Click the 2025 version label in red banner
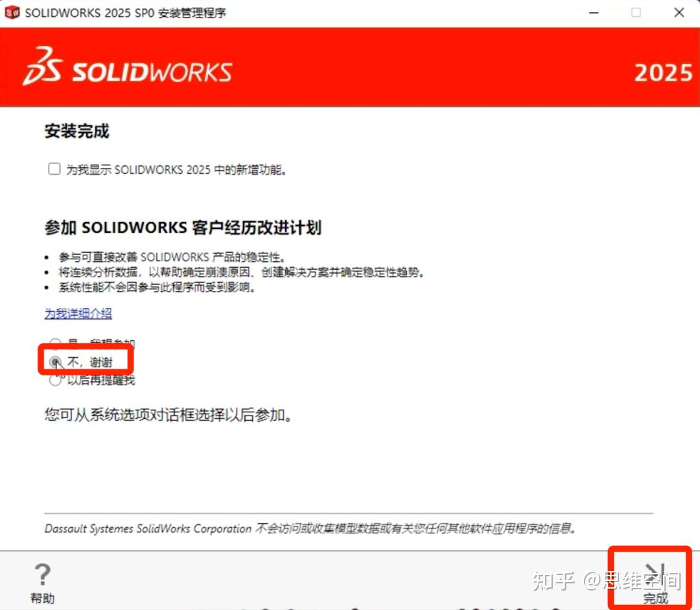700x610 pixels. (x=662, y=73)
